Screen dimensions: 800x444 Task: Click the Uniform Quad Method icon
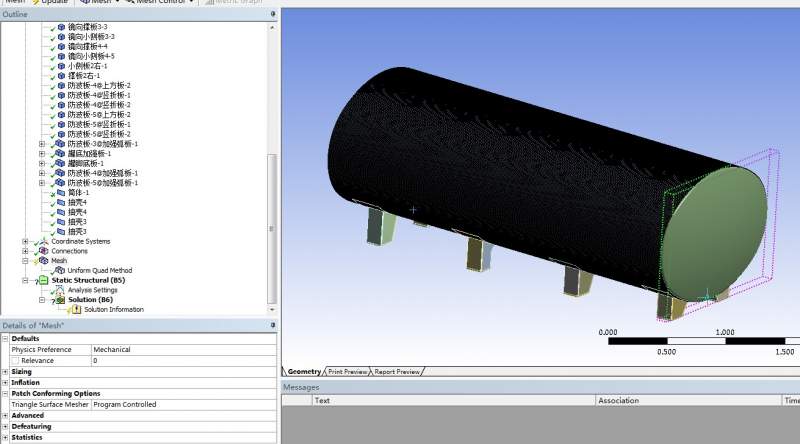(60, 270)
